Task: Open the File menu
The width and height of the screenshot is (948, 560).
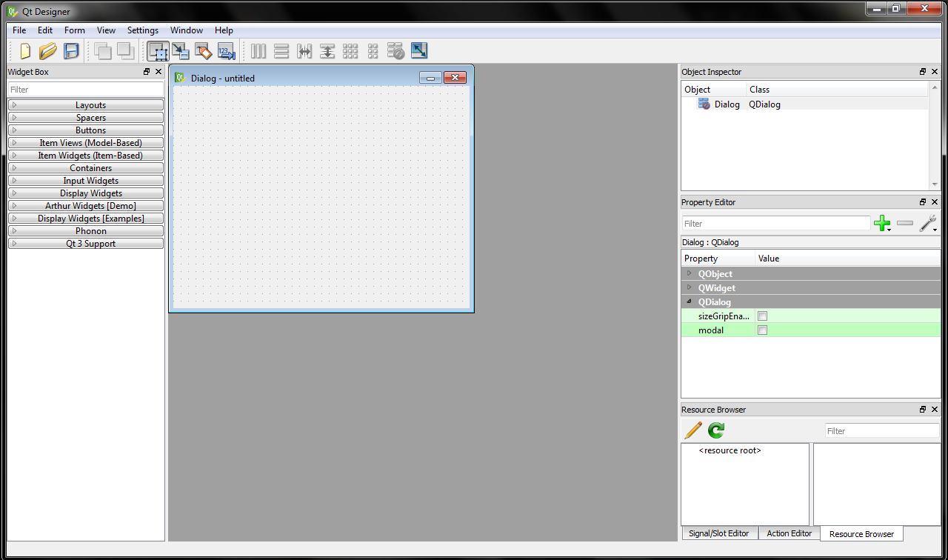Action: click(19, 30)
